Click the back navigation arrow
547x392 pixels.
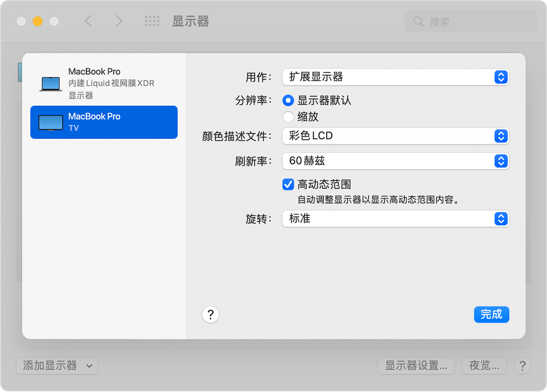(x=88, y=21)
